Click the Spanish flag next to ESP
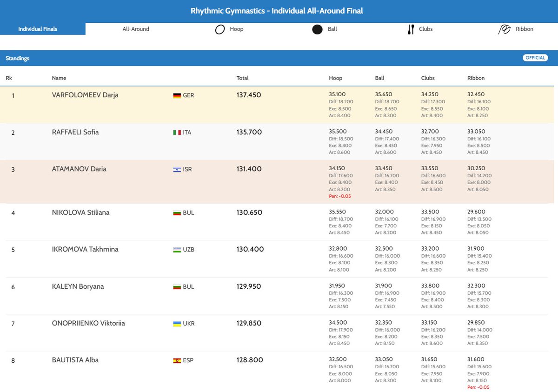 (177, 360)
